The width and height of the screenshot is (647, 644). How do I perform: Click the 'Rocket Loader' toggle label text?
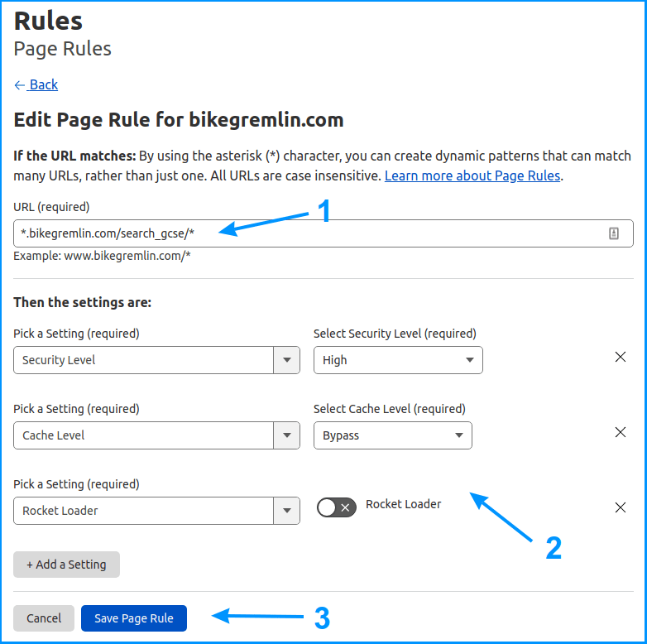[x=403, y=504]
